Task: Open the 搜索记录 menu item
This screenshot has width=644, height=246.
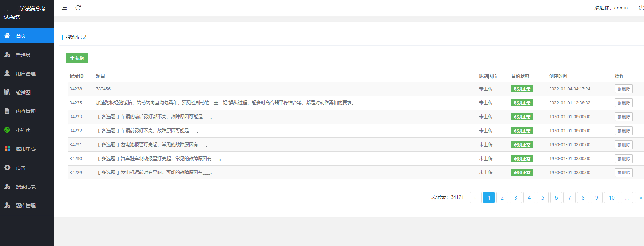Action: 27,186
